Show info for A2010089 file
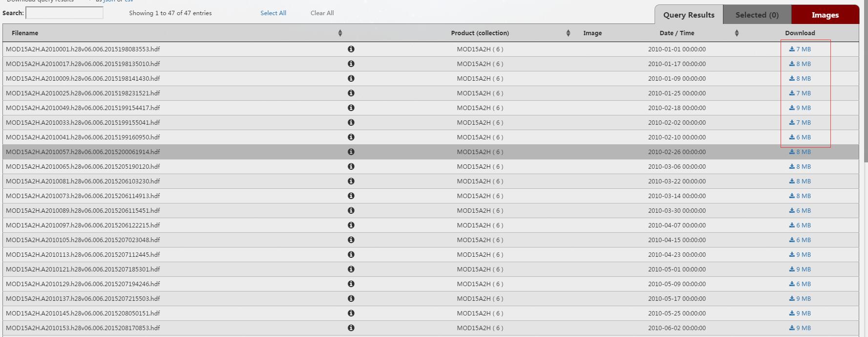 point(351,210)
